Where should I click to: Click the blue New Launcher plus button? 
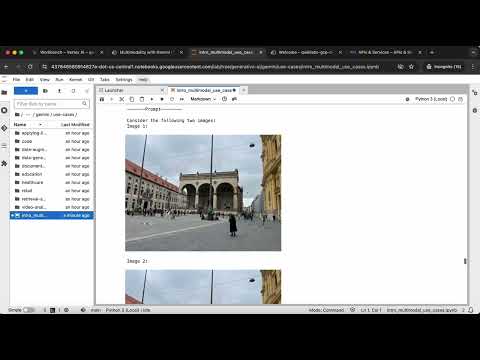tap(26, 91)
